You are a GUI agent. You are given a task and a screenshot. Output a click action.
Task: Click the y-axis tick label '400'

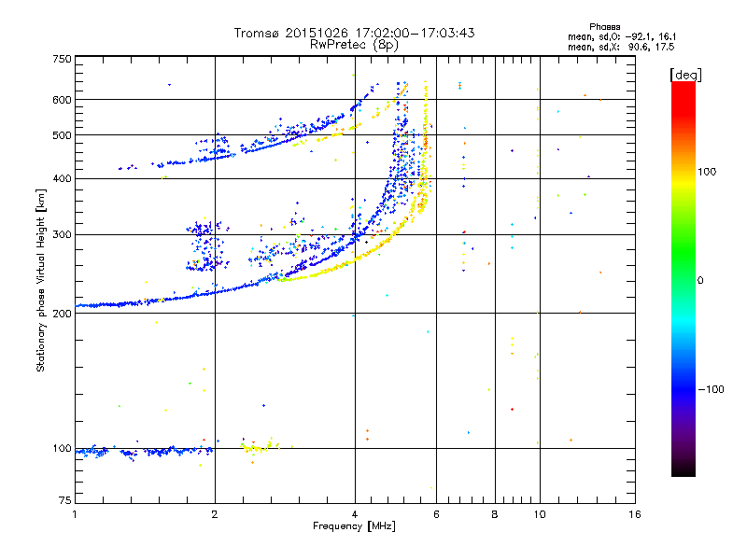click(x=62, y=178)
